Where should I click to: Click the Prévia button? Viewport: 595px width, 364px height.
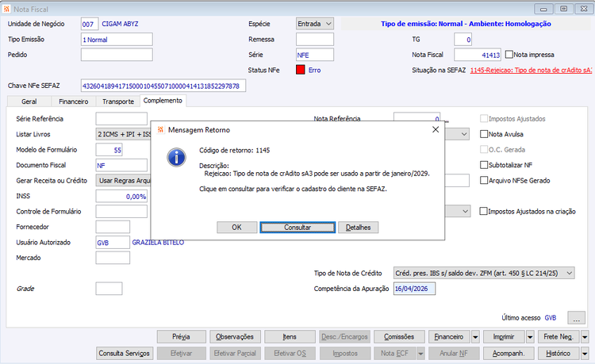point(182,337)
